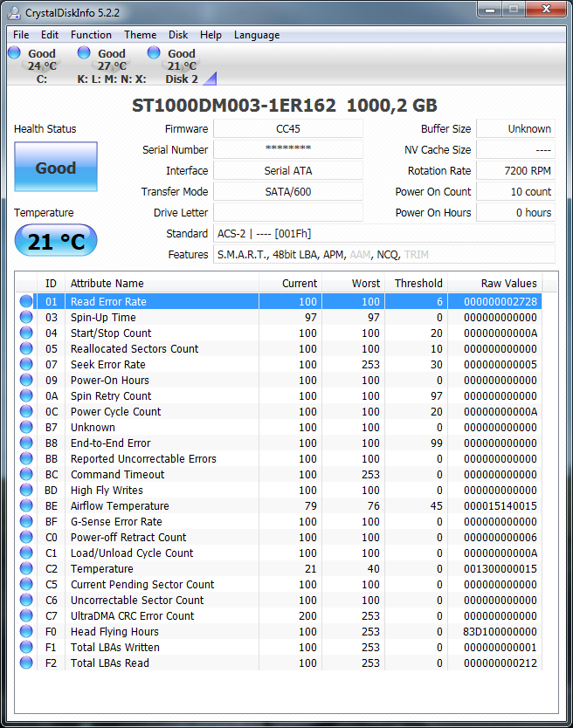Image resolution: width=573 pixels, height=728 pixels.
Task: Click the CrystalDiskInfo title bar app icon
Action: coord(14,12)
